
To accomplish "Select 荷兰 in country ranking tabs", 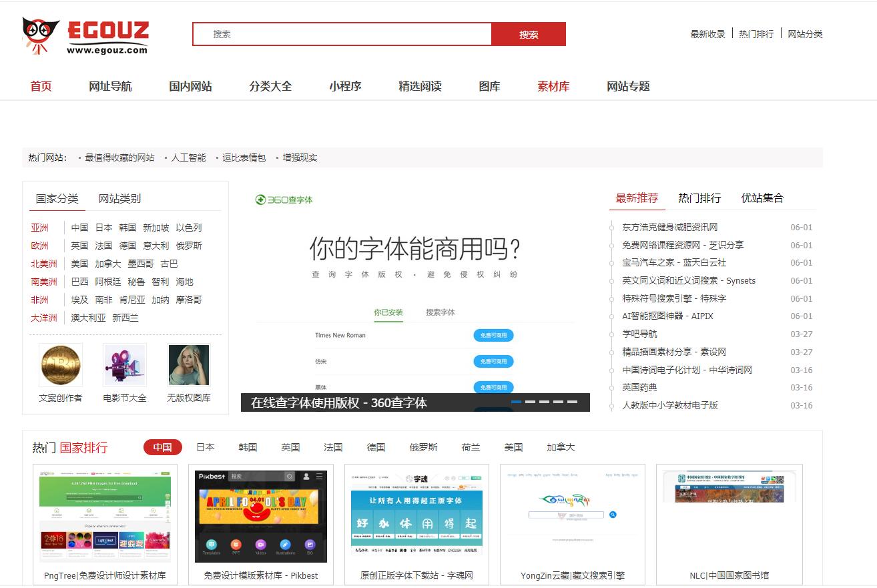I will pyautogui.click(x=471, y=447).
